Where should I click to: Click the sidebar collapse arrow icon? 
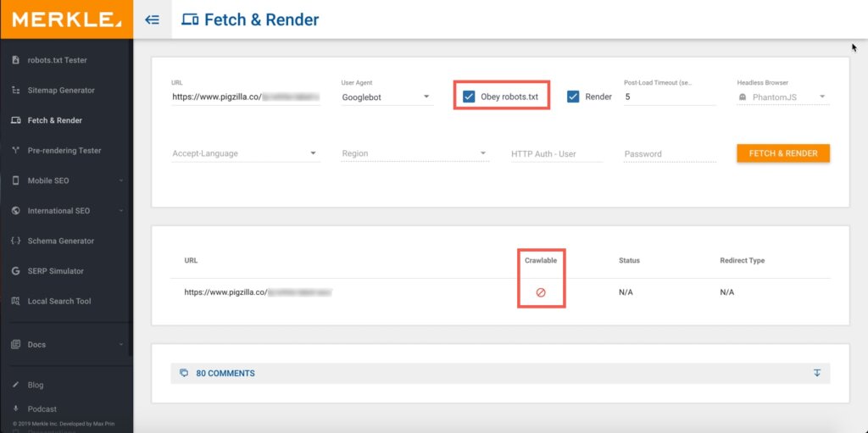pos(153,19)
